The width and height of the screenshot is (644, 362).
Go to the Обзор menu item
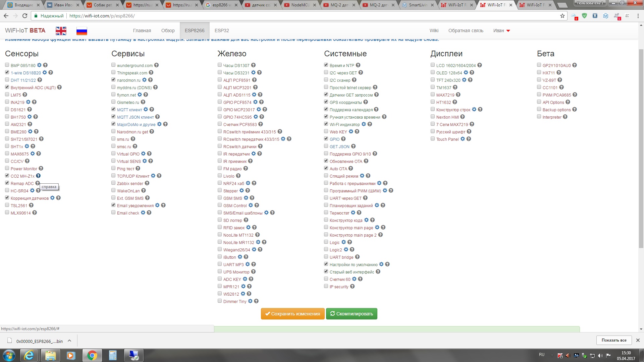(x=168, y=31)
